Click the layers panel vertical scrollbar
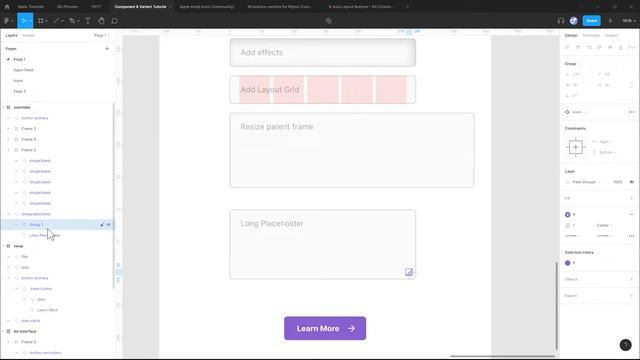This screenshot has height=360, width=640. point(113,196)
